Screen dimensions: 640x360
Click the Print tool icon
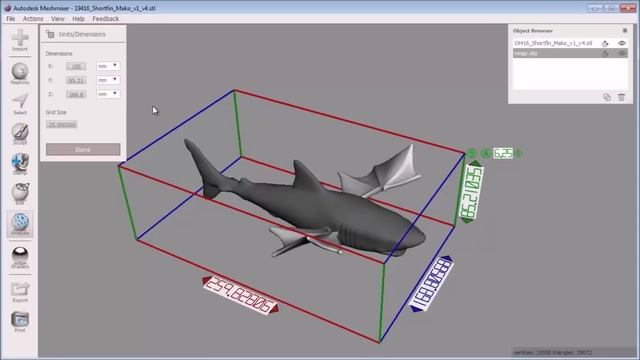point(20,322)
